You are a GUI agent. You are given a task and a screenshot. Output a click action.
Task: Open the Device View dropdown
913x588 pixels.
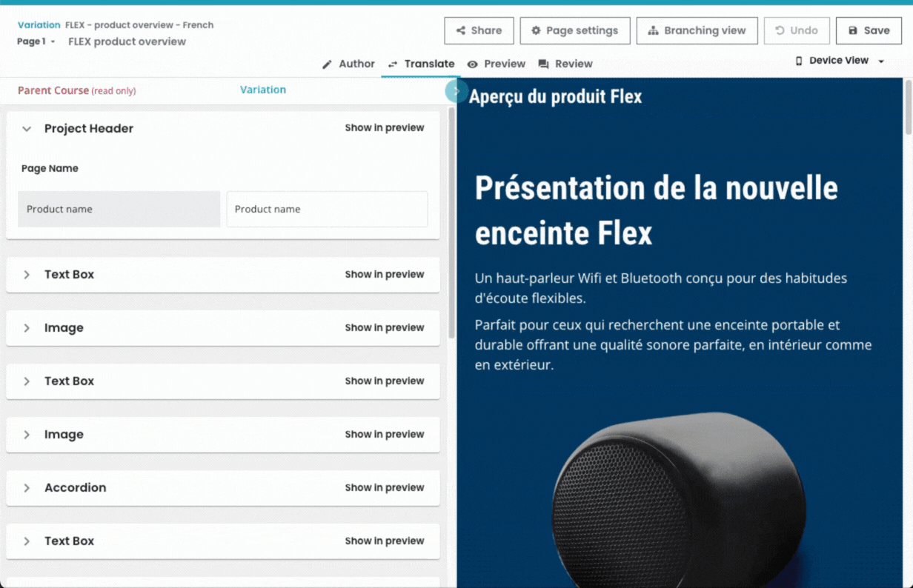point(840,61)
